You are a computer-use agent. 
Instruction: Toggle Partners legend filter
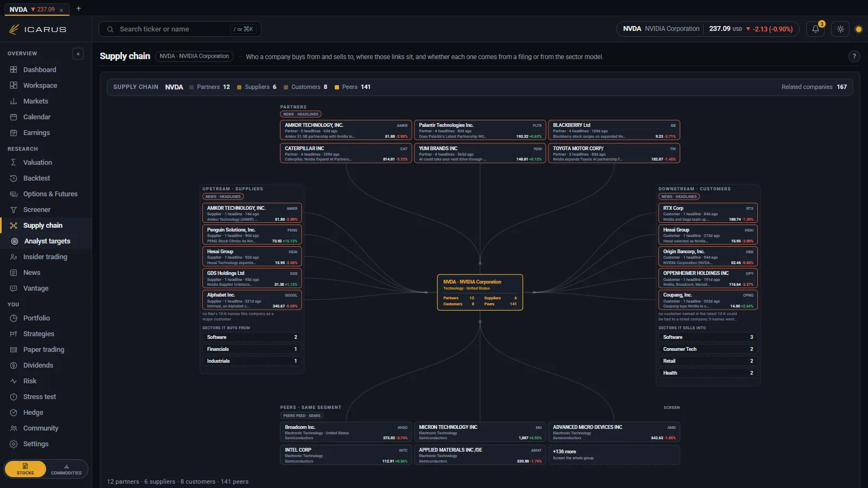tap(209, 87)
